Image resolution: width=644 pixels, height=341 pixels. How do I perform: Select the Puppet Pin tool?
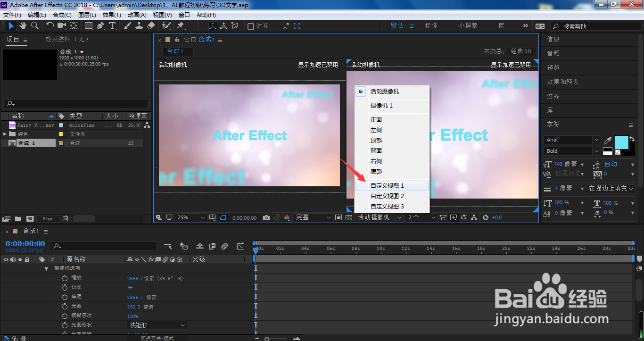(x=181, y=25)
